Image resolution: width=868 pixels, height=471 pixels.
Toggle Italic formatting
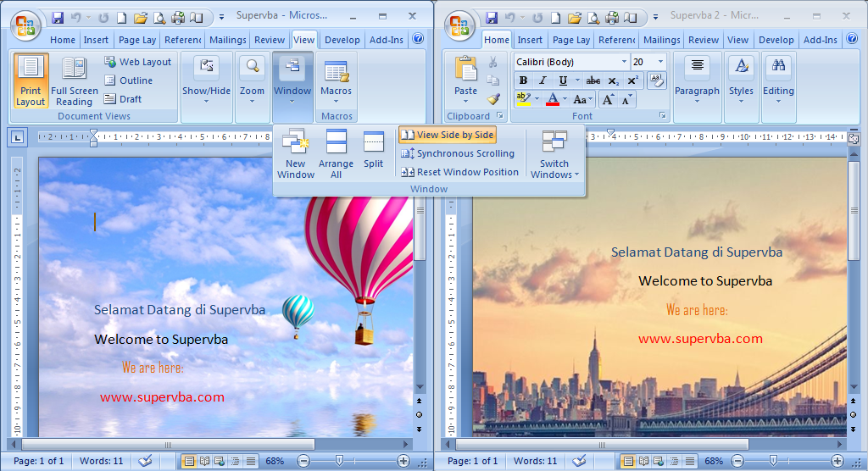tap(542, 80)
